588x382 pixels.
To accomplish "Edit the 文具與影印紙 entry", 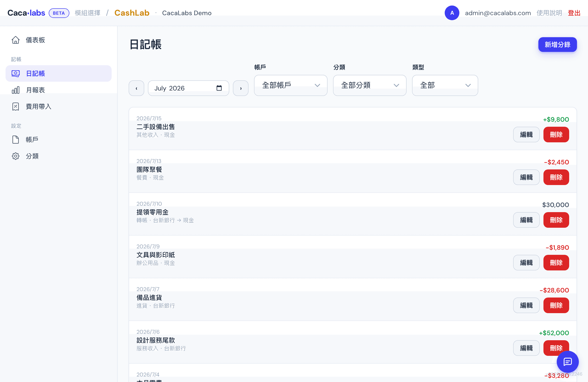I will (x=526, y=263).
